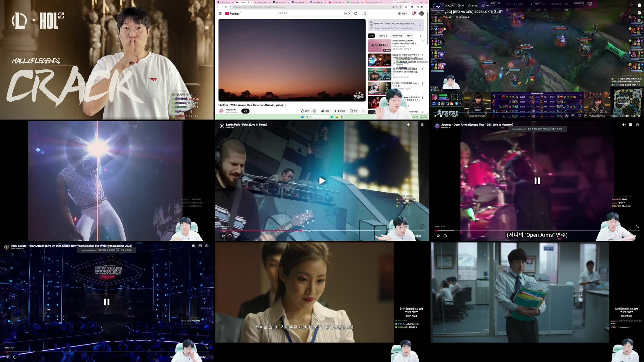
Task: Toggle captions on Demi Lovato video
Action: 200,246
